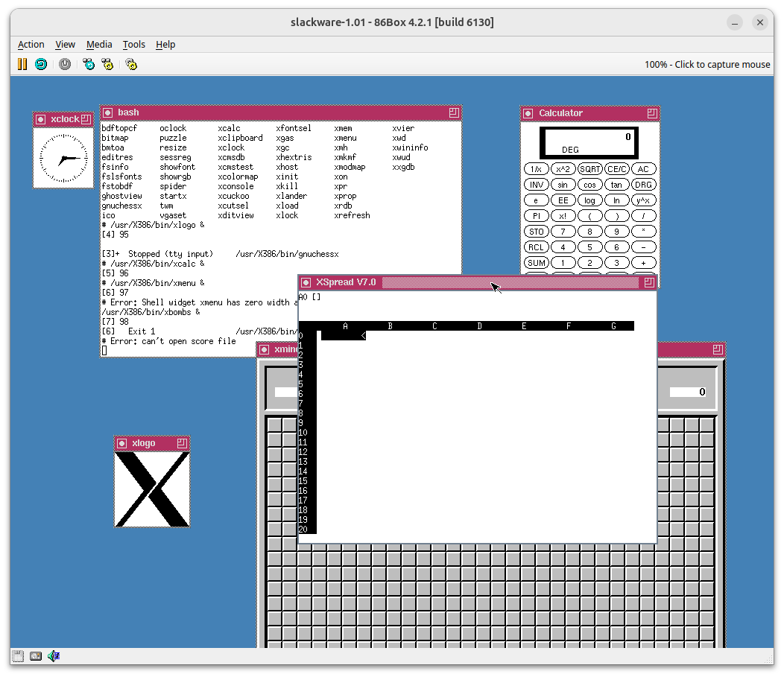The width and height of the screenshot is (784, 677).
Task: Click the digit 7 calculator key
Action: tap(563, 232)
